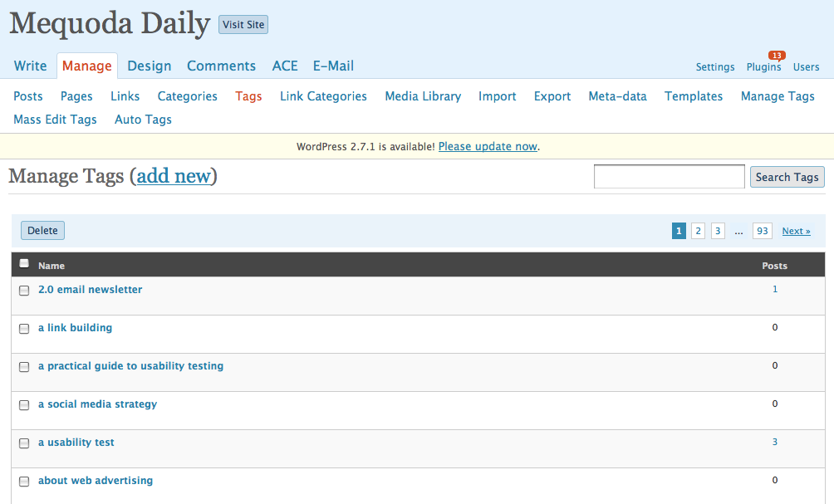
Task: Click the Name column header
Action: (52, 266)
